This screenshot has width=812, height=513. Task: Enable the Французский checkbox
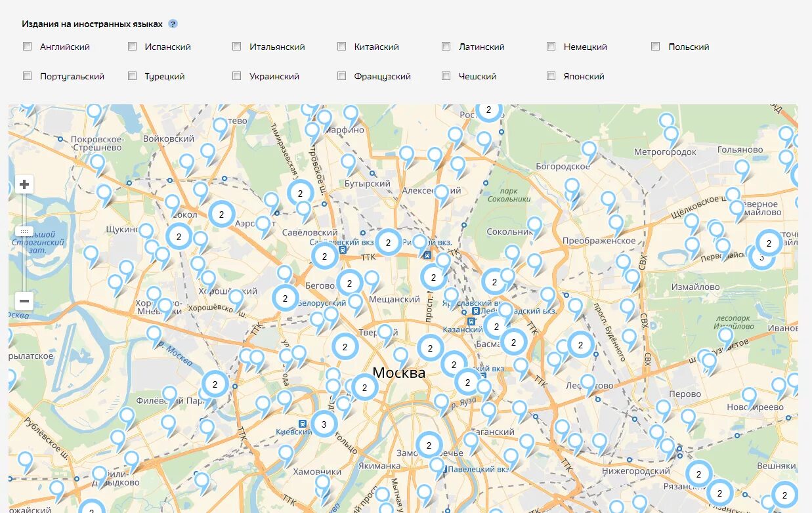pyautogui.click(x=342, y=76)
